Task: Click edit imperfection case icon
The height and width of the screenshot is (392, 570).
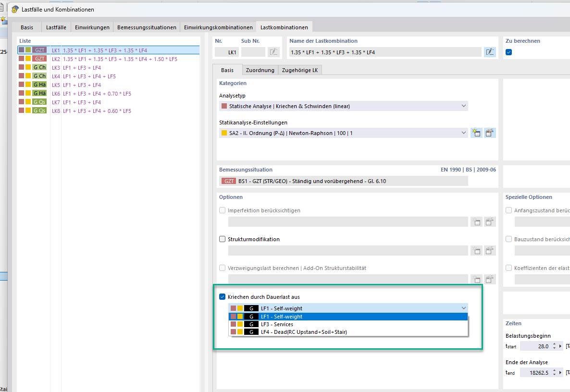Action: pos(490,221)
